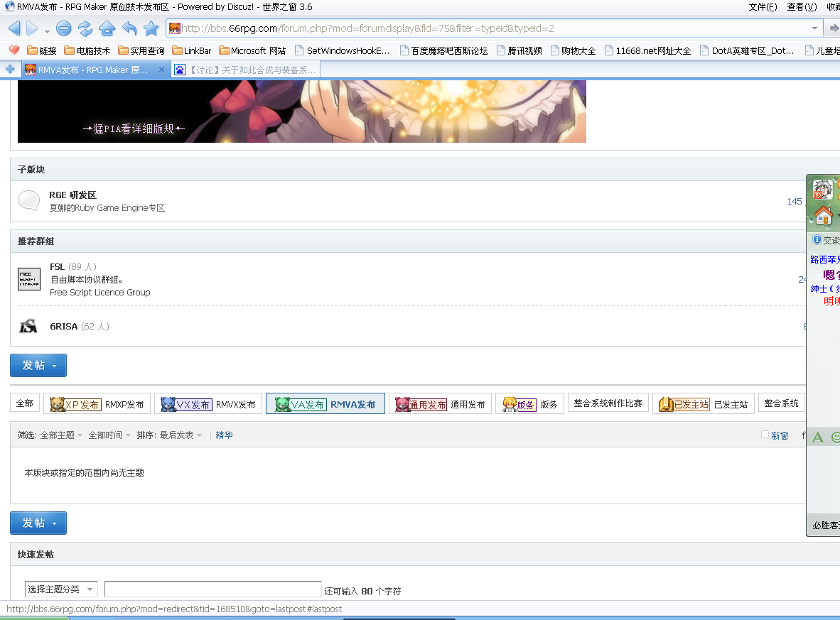The width and height of the screenshot is (840, 620).
Task: Select the RMXP发布 category tab
Action: [97, 404]
